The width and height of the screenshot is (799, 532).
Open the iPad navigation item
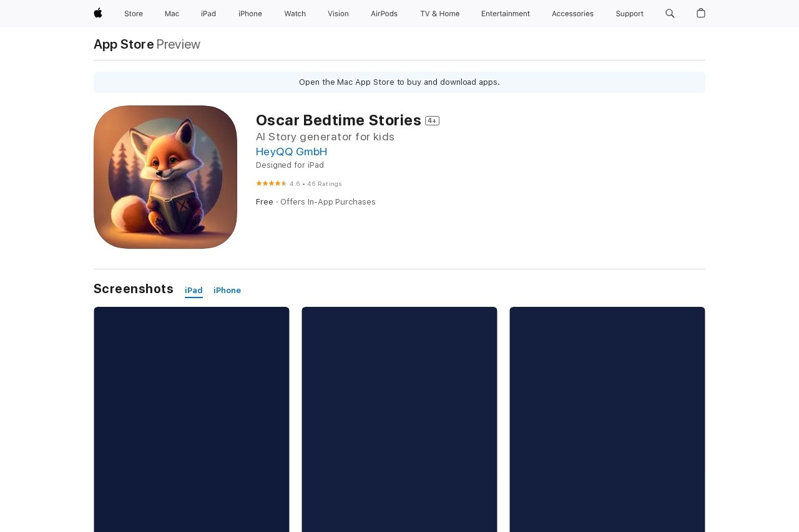tap(208, 14)
